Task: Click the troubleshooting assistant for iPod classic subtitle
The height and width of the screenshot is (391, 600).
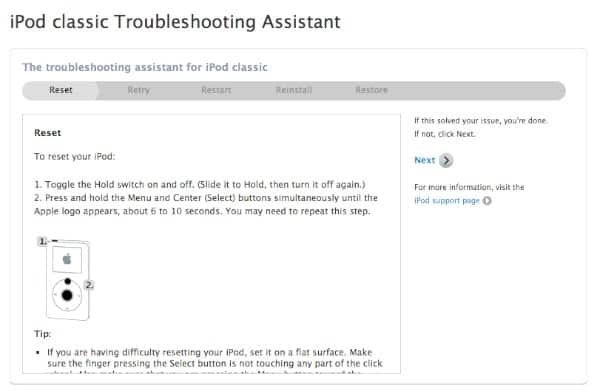Action: point(145,67)
